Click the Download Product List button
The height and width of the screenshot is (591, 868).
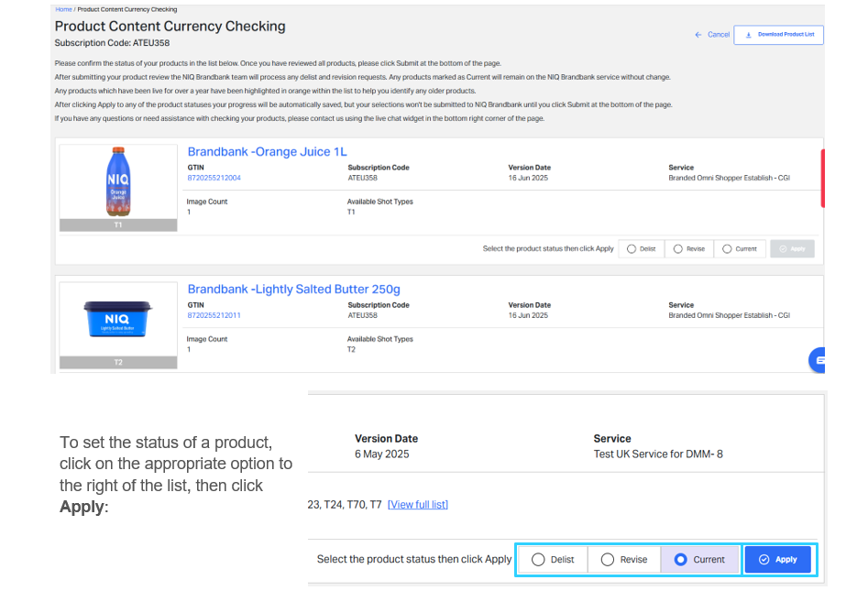click(778, 34)
